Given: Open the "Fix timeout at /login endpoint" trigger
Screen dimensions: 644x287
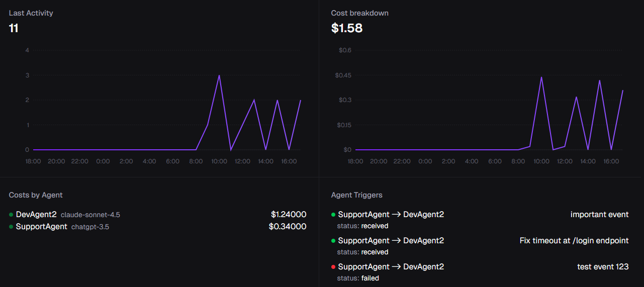Looking at the screenshot, I should click(574, 241).
